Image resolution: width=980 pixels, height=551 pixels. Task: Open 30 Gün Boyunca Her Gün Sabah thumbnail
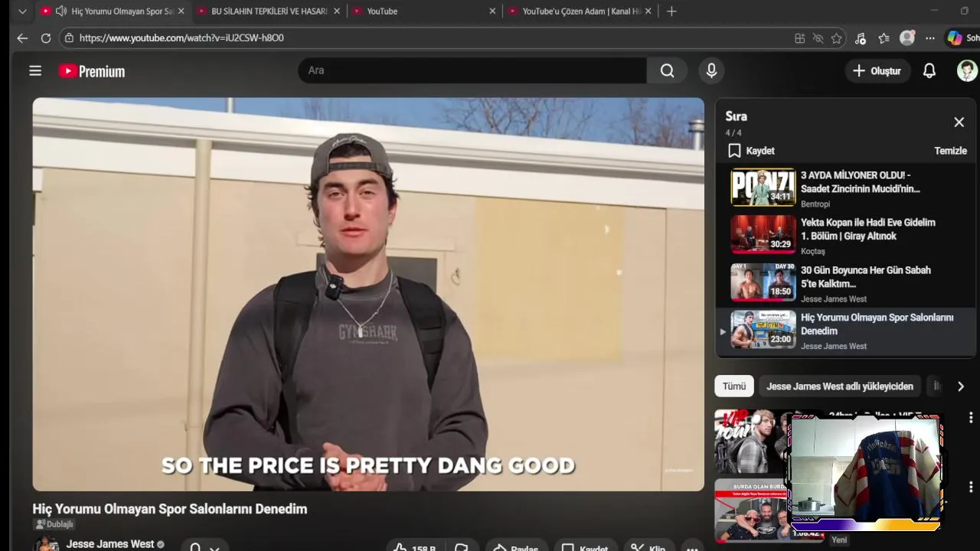point(763,282)
